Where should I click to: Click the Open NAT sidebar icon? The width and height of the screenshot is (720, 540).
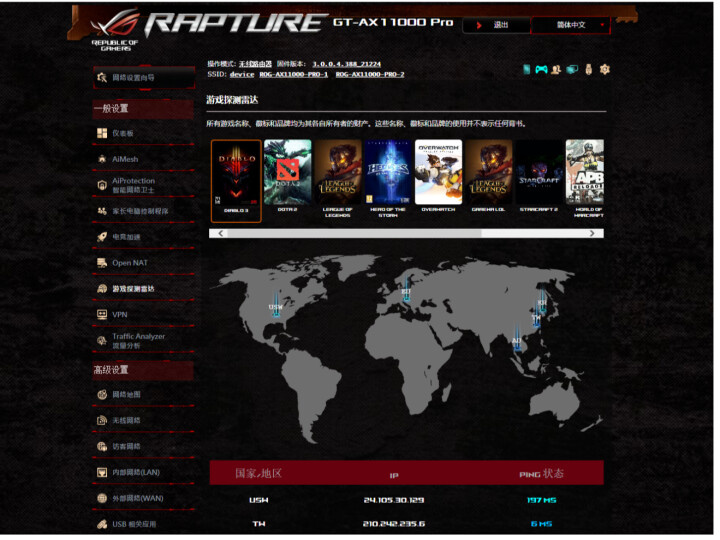(x=102, y=263)
